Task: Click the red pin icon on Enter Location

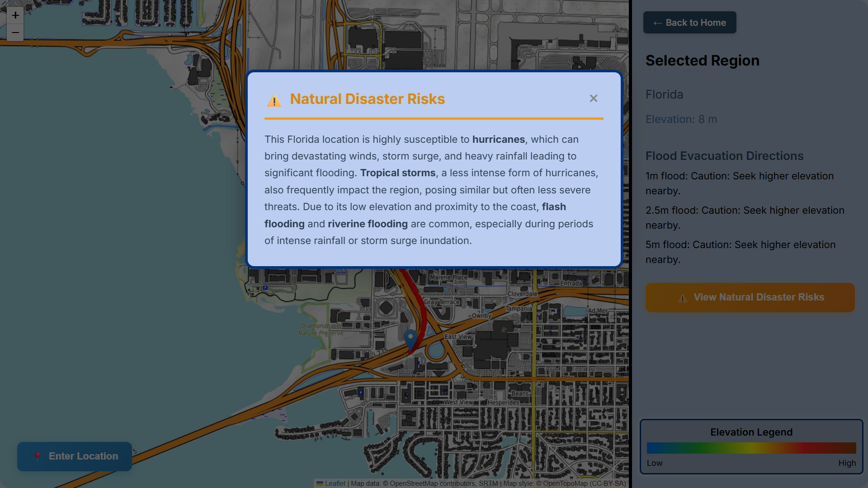Action: point(38,456)
